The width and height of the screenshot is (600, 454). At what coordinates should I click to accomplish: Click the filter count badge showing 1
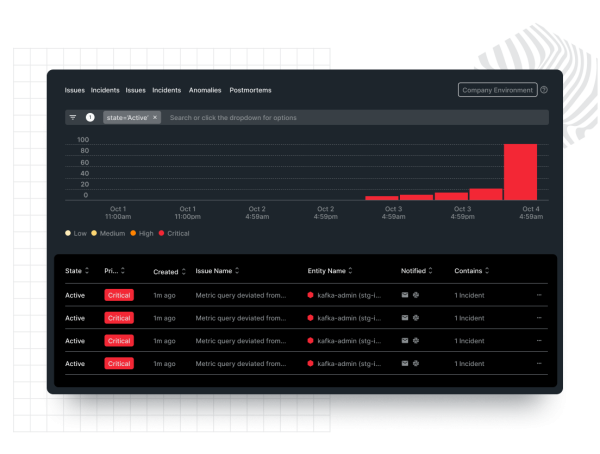[x=90, y=117]
